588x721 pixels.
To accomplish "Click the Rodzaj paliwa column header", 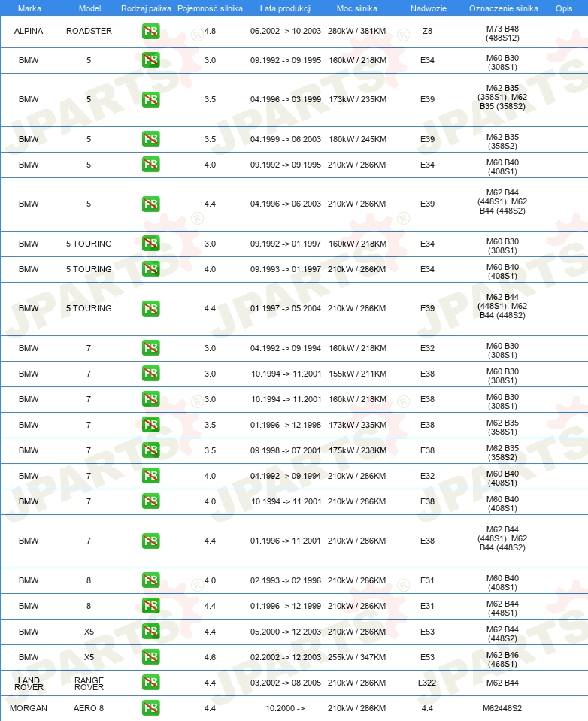I will [146, 8].
